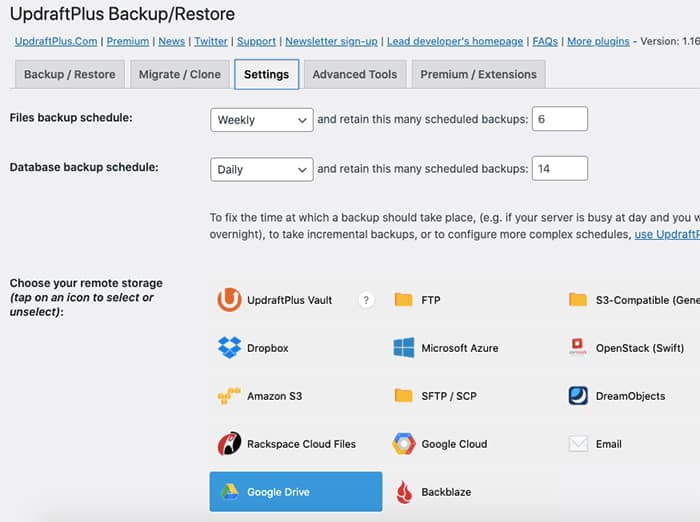Click the DreamObjects label text

630,396
